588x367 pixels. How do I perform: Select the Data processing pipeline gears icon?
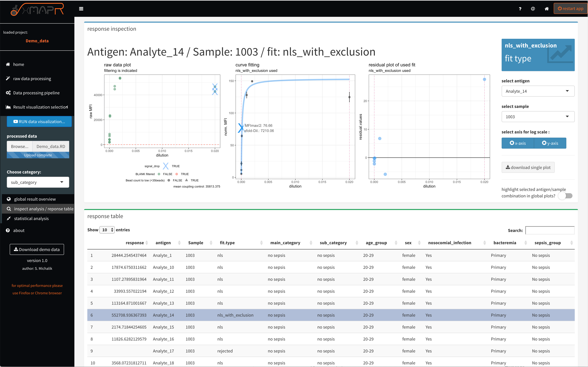point(8,93)
